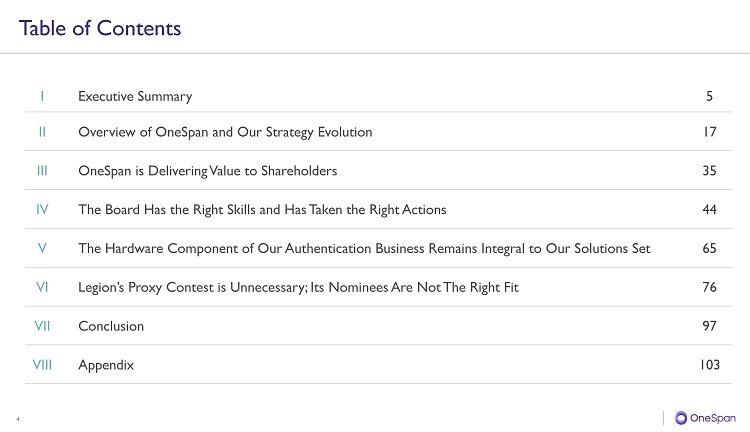The height and width of the screenshot is (432, 750).
Task: Go to Overview of OneSpan and Our Strategy Evolution
Action: click(225, 133)
